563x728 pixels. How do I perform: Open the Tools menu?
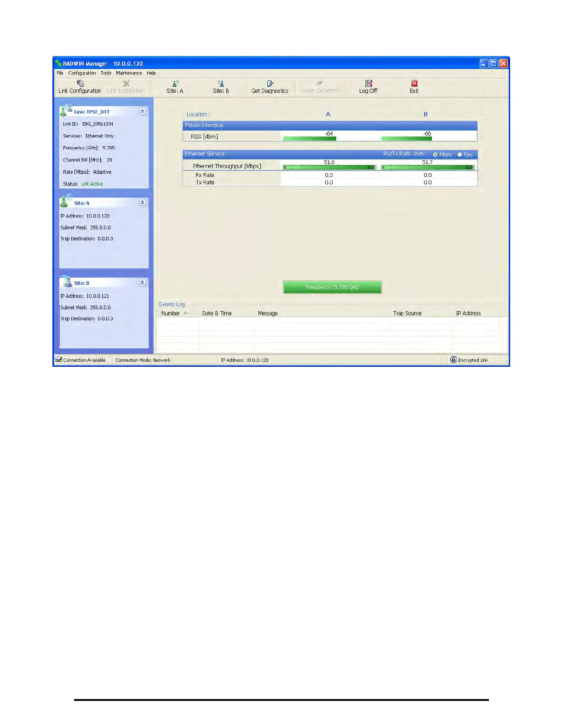(x=106, y=73)
